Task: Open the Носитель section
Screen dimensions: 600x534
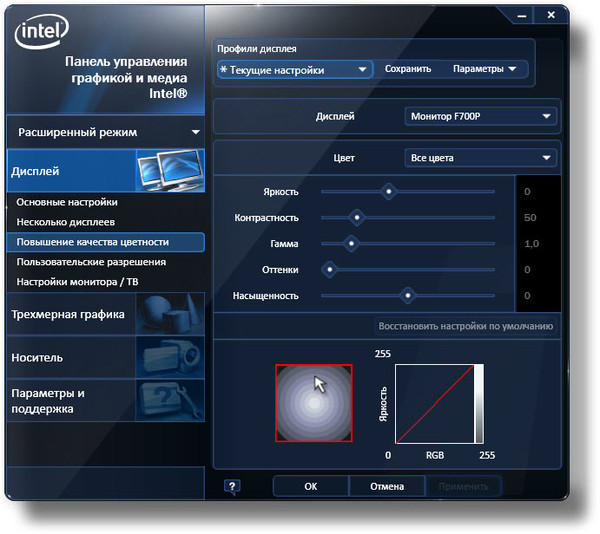Action: pos(106,357)
